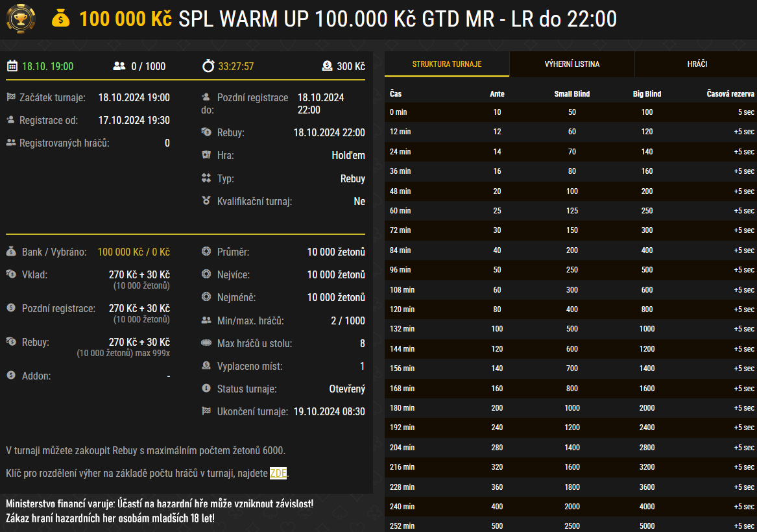Click the money bag prize icon
757x532 pixels.
pyautogui.click(x=60, y=19)
